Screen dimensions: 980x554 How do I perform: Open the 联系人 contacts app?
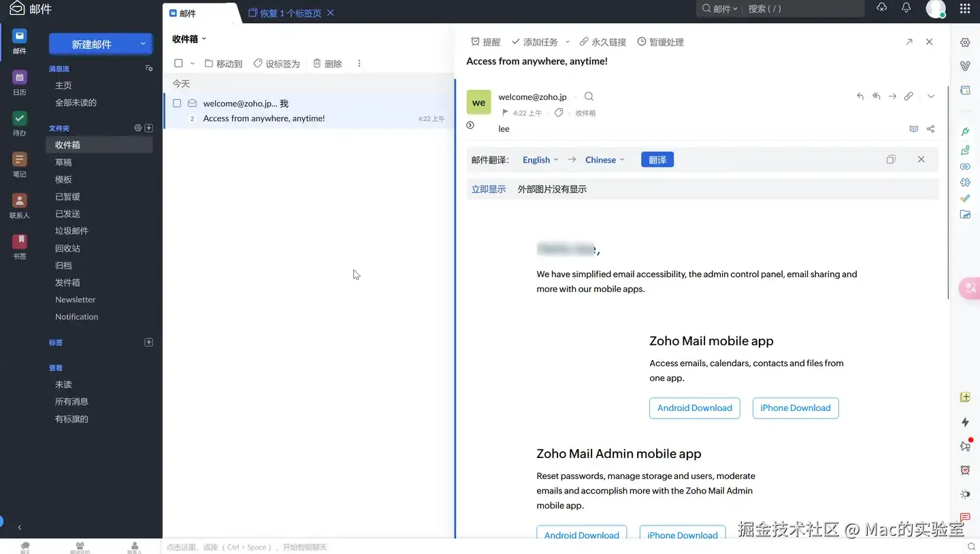(x=20, y=206)
